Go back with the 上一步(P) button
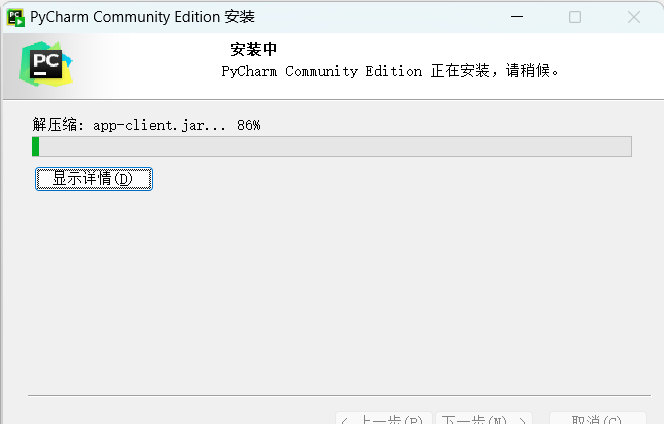This screenshot has height=424, width=664. [x=384, y=419]
